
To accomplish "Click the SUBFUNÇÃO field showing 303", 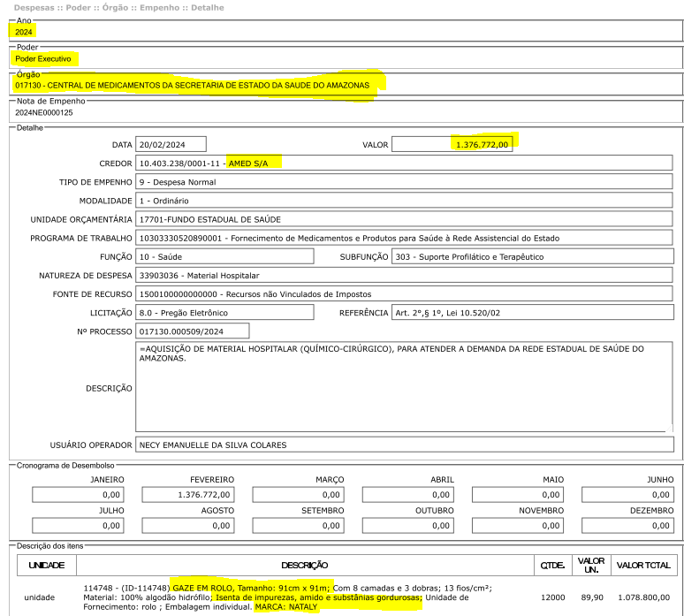I will (532, 256).
